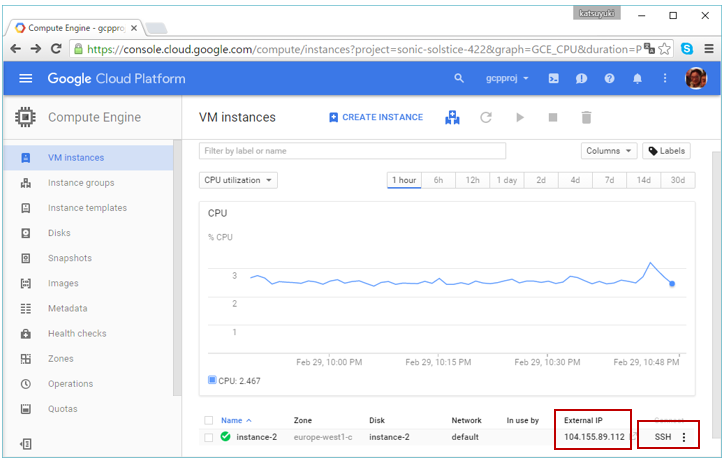Open the user account avatar

click(x=696, y=78)
